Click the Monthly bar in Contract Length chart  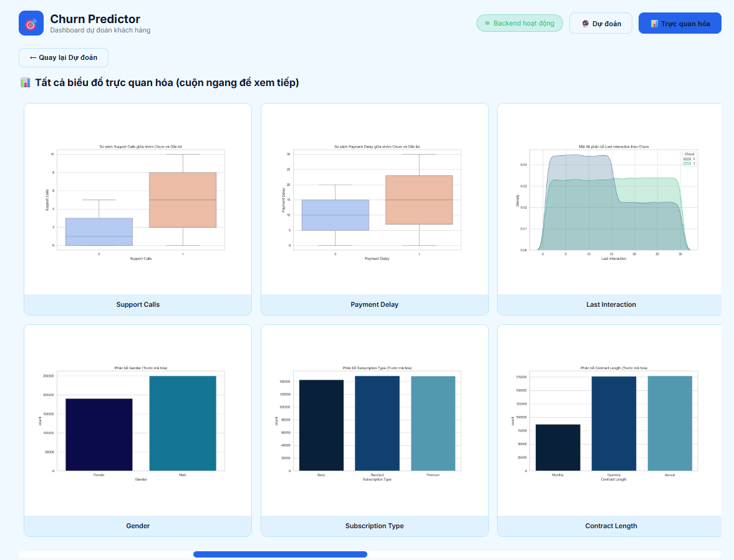coord(558,447)
